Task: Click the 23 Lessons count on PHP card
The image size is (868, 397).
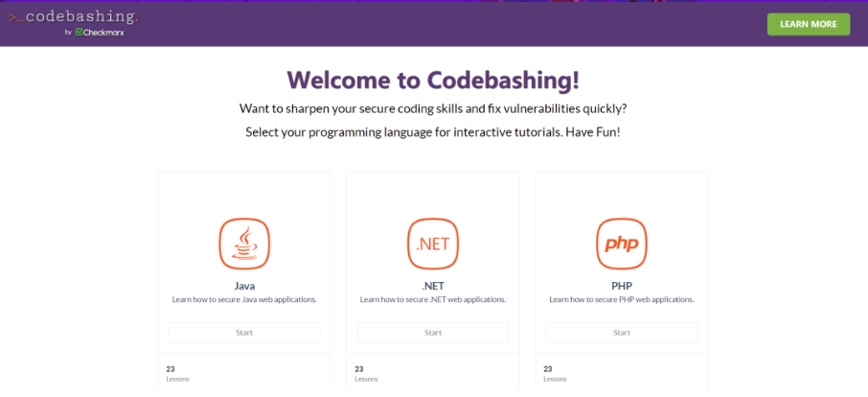Action: pos(556,374)
